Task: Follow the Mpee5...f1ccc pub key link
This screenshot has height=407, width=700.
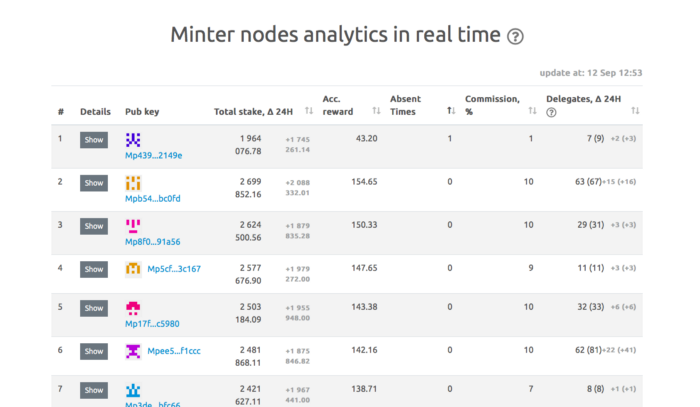Action: (x=174, y=351)
